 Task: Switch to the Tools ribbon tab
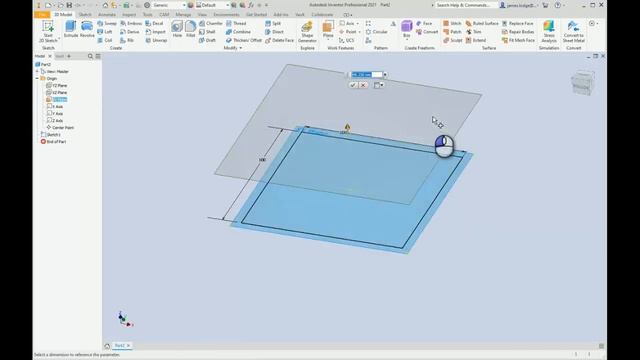pos(147,15)
